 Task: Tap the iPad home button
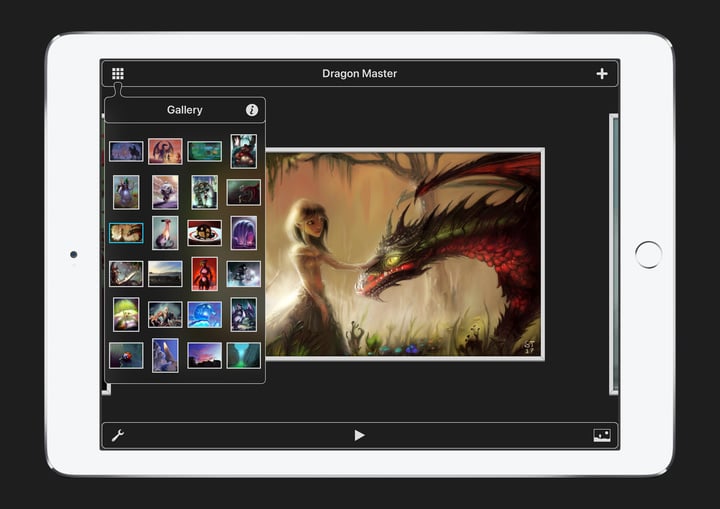click(648, 254)
